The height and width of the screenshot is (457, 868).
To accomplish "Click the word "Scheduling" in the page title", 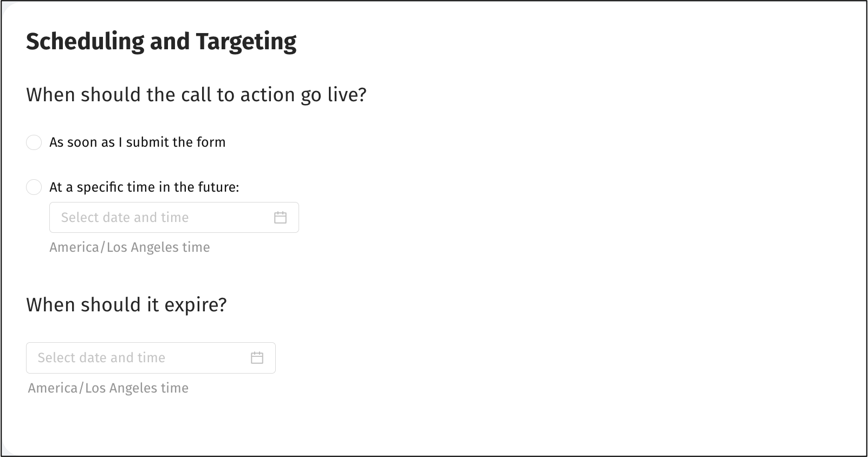I will click(x=85, y=42).
